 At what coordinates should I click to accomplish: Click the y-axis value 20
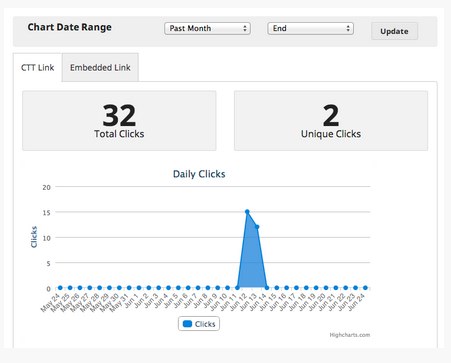[x=47, y=187]
